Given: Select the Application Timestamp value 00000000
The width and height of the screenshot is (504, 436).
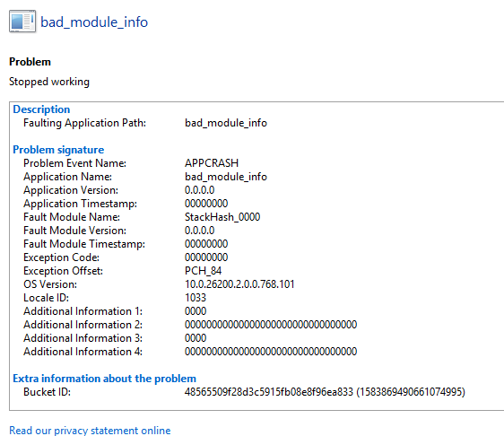Looking at the screenshot, I should click(206, 204).
